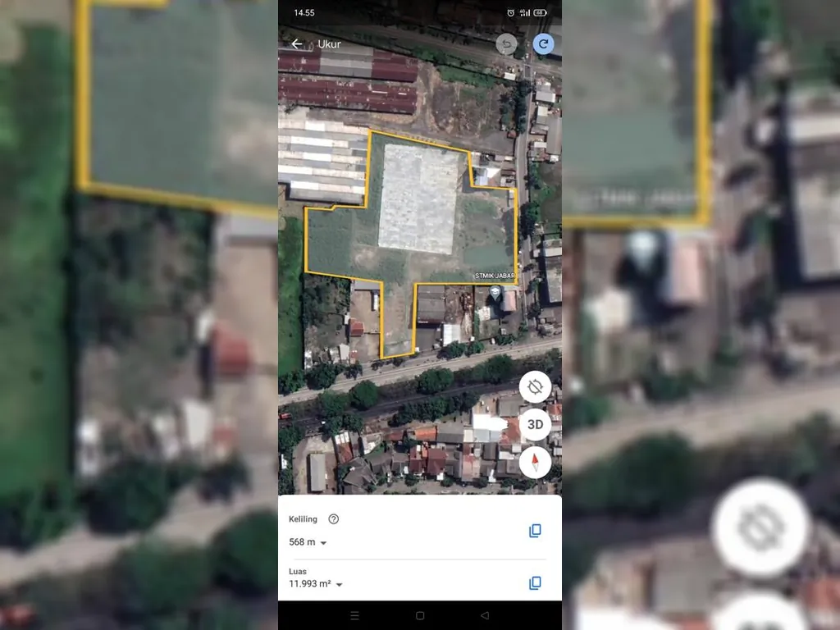The height and width of the screenshot is (630, 840).
Task: Toggle the rotation lock circle button
Action: 535,386
